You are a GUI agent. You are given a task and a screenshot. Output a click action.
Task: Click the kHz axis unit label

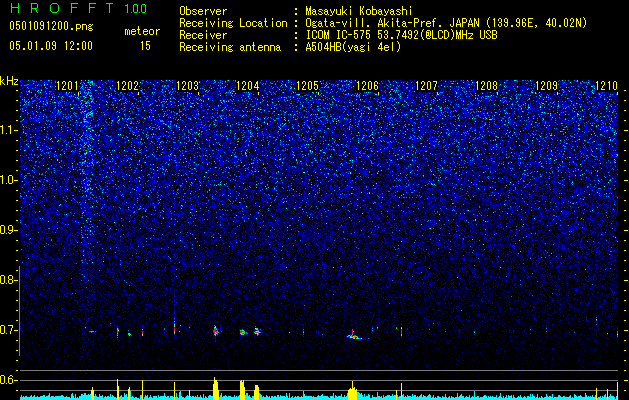pyautogui.click(x=9, y=81)
